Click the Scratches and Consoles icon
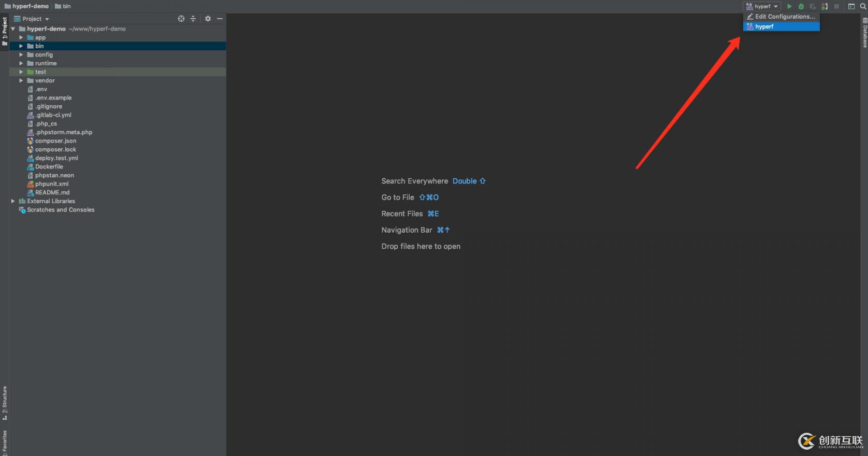Viewport: 868px width, 456px height. coord(22,210)
